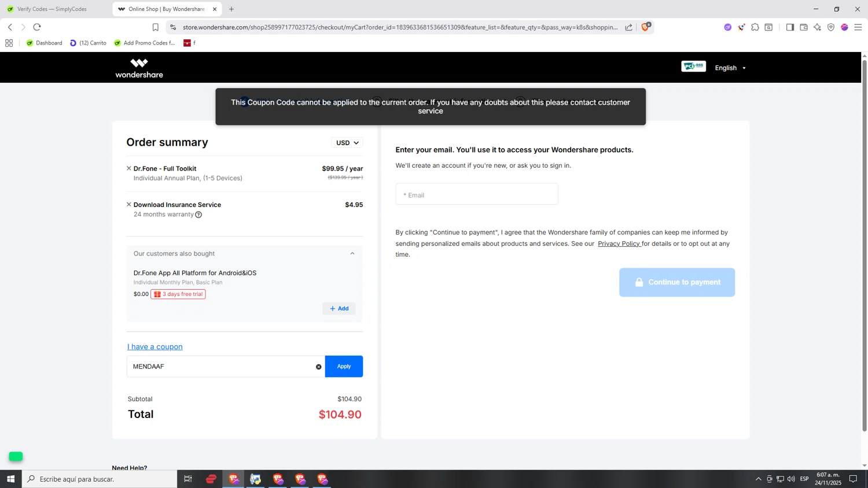This screenshot has width=868, height=488.
Task: Apply the coupon code
Action: coord(344,367)
